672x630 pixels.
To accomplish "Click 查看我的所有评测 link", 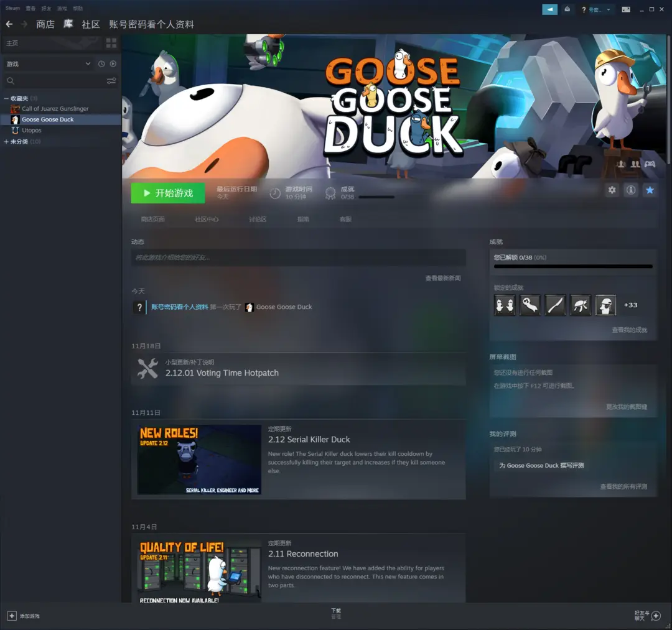I will [x=623, y=486].
